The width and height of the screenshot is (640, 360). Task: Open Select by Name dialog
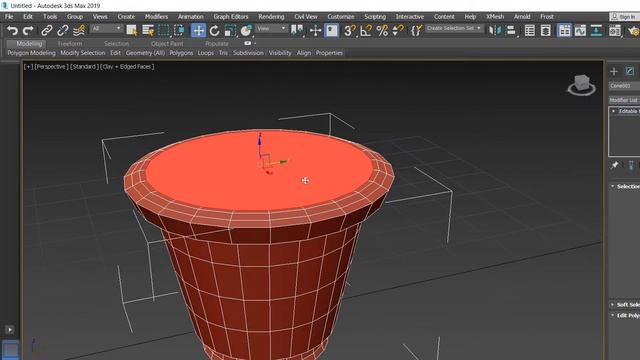(148, 31)
